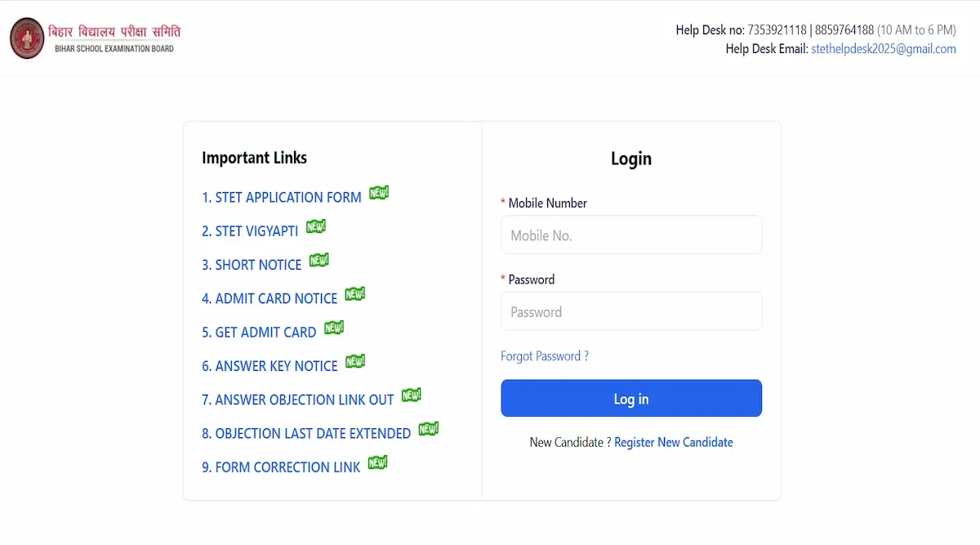Open the Form Correction Link
The image size is (980, 545).
[x=281, y=467]
